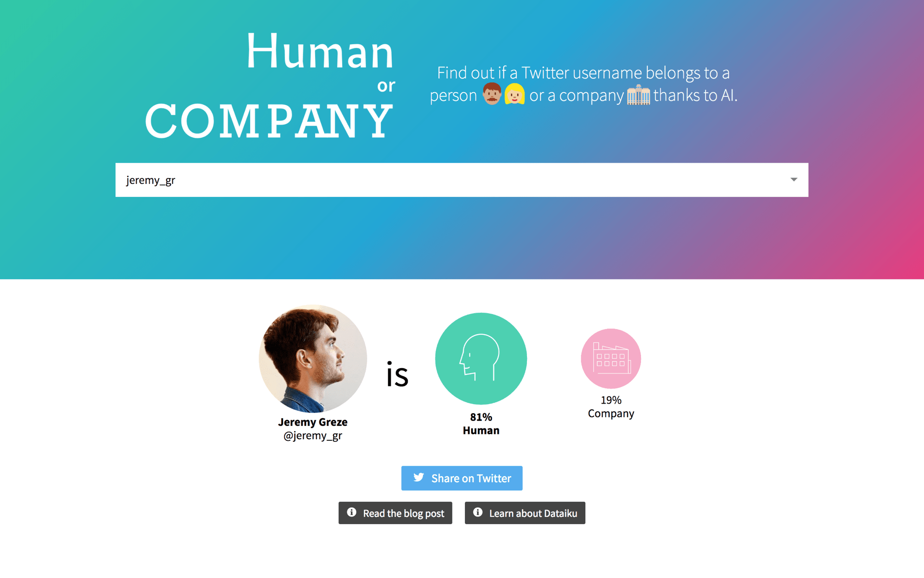Collapse the username picker via its arrow
Viewport: 924px width, 578px height.
(794, 180)
